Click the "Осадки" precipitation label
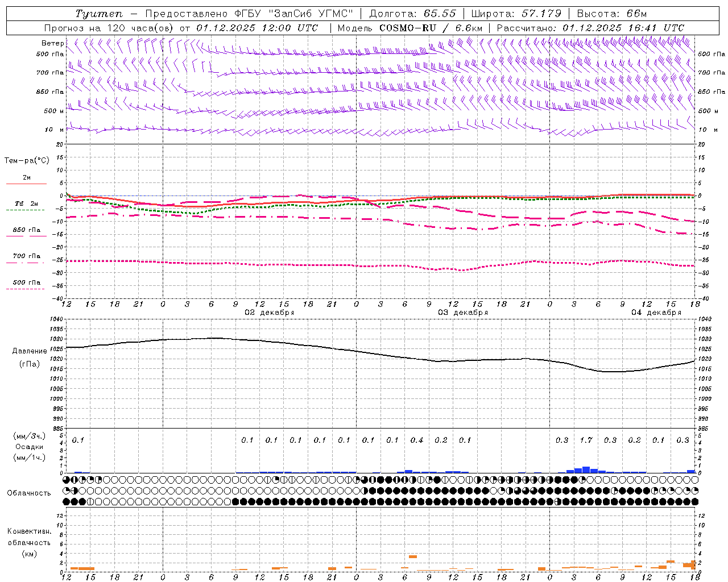This screenshot has height=582, width=728. (30, 447)
